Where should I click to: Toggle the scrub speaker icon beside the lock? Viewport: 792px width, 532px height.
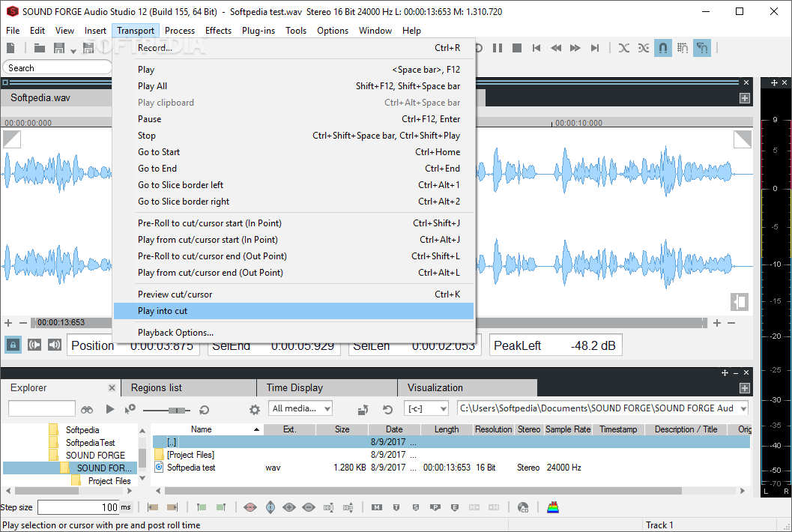[34, 345]
